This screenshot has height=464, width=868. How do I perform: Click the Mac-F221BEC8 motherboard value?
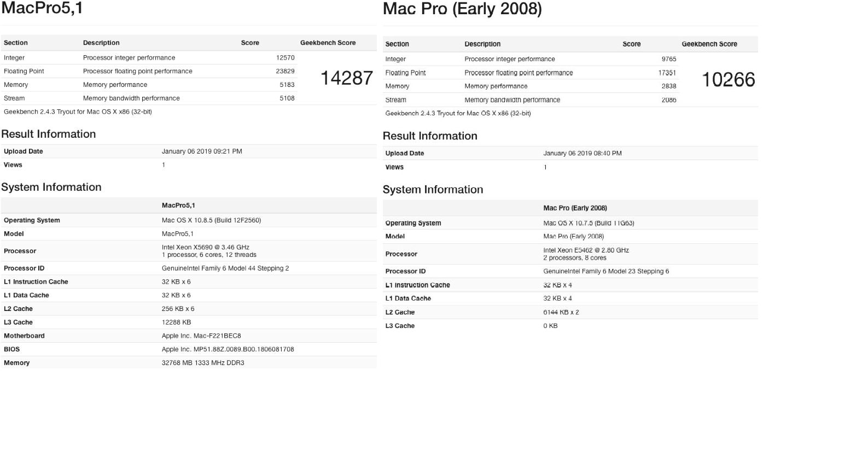point(201,336)
